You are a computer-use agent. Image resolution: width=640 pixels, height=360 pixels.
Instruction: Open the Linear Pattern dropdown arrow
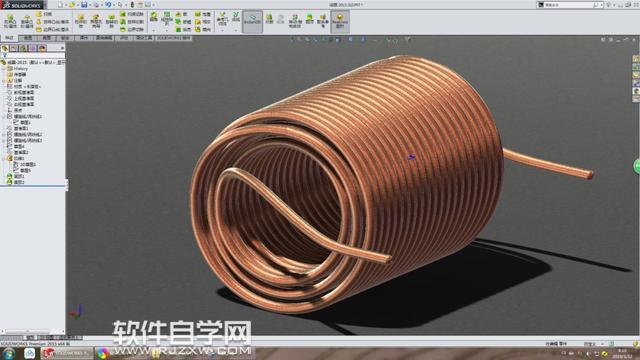[x=167, y=30]
